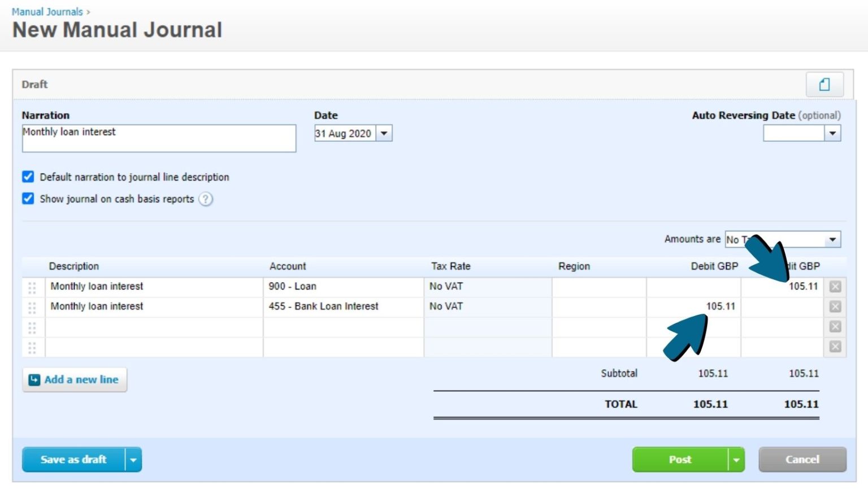Click the drag handle on the first journal row
This screenshot has height=489, width=868.
[31, 286]
